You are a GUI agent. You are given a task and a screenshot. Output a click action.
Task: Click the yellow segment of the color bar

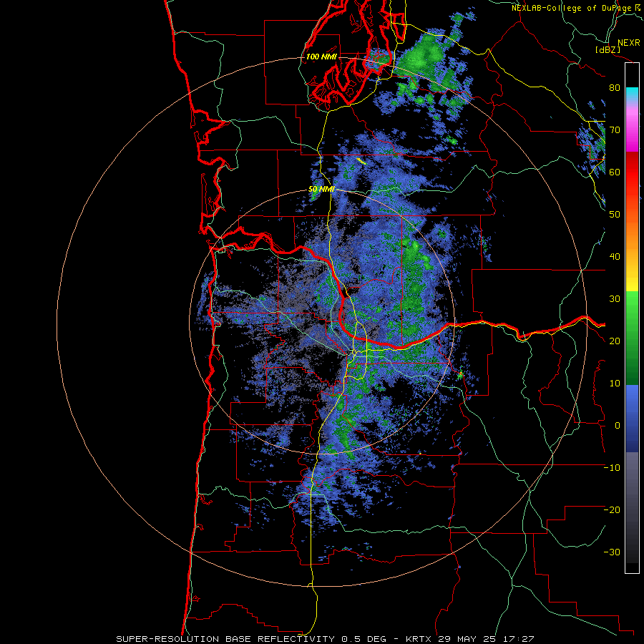632,283
